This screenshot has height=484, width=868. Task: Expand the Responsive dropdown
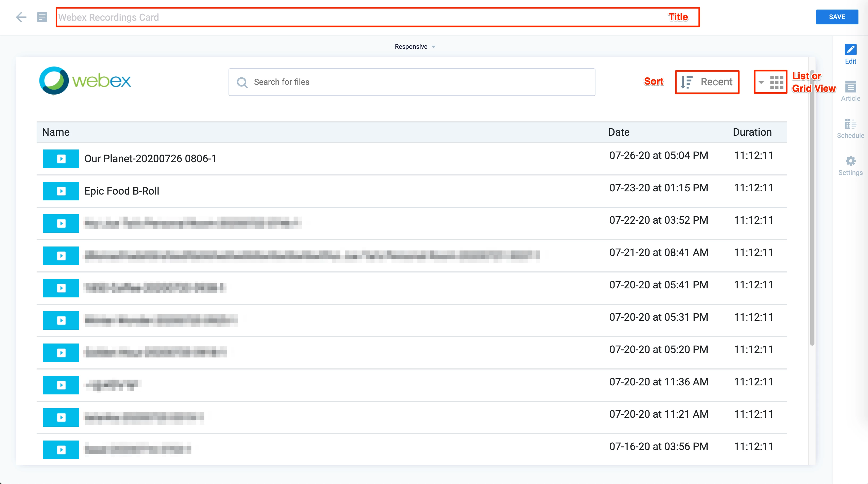coord(415,46)
